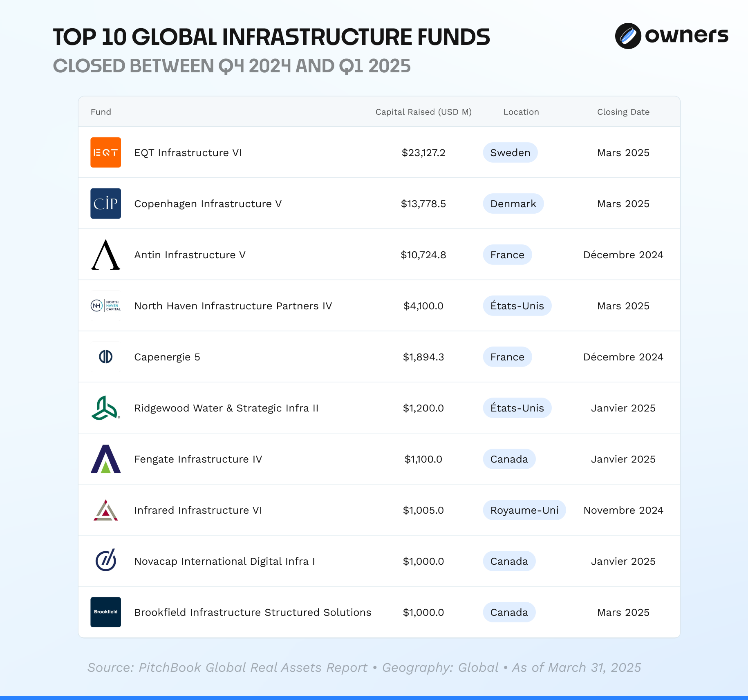Viewport: 748px width, 700px height.
Task: Click the Capital Raised (USD M) header
Action: tap(423, 112)
